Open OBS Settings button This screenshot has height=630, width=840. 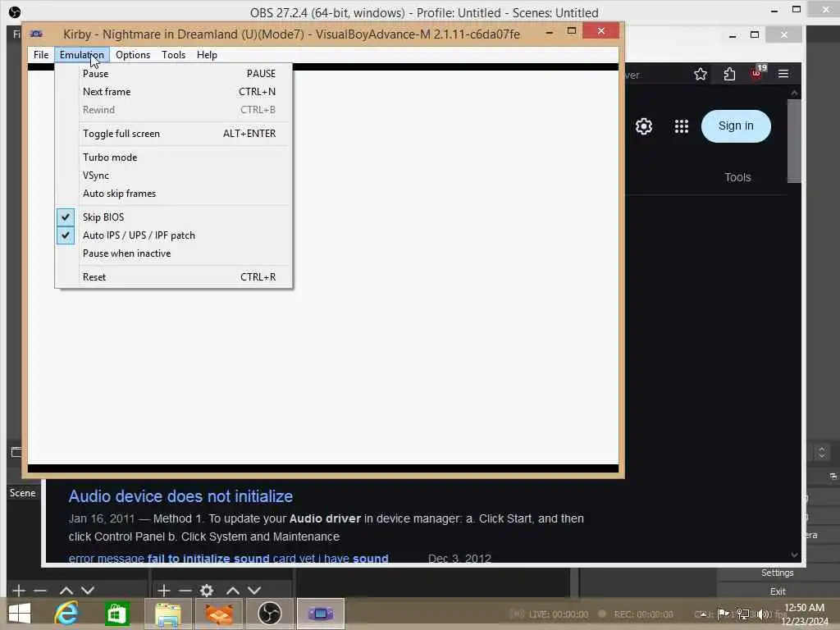click(x=778, y=573)
